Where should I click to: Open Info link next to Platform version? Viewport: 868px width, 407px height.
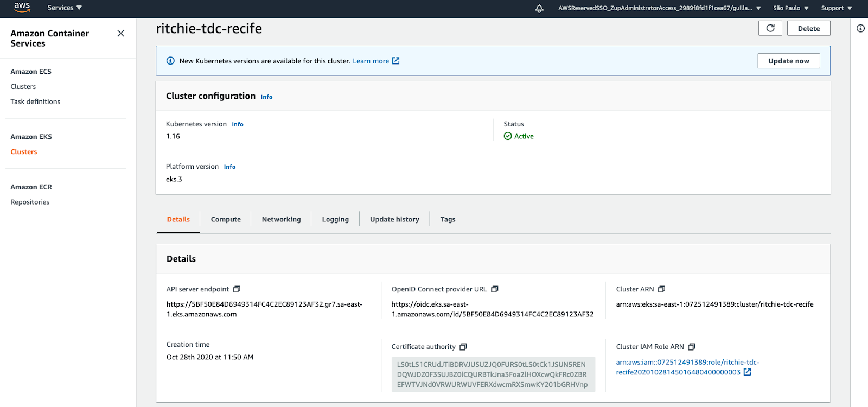tap(229, 167)
